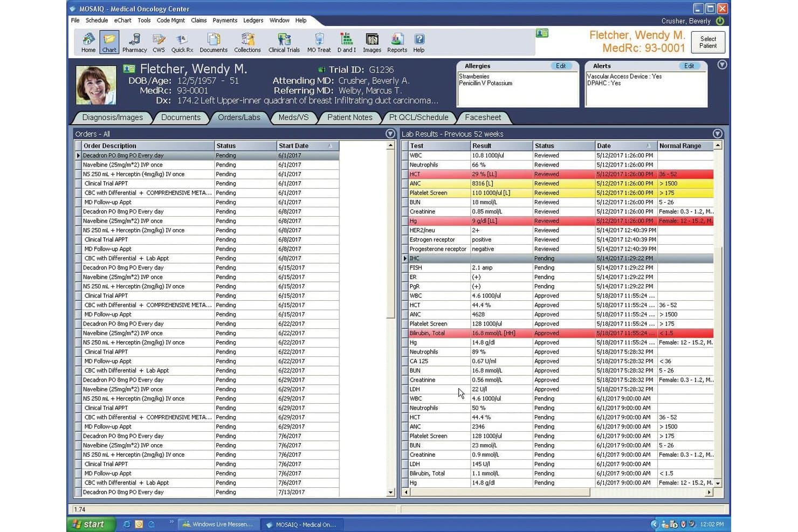This screenshot has width=798, height=532.
Task: Sort lab results by the Date column header
Action: (x=625, y=146)
